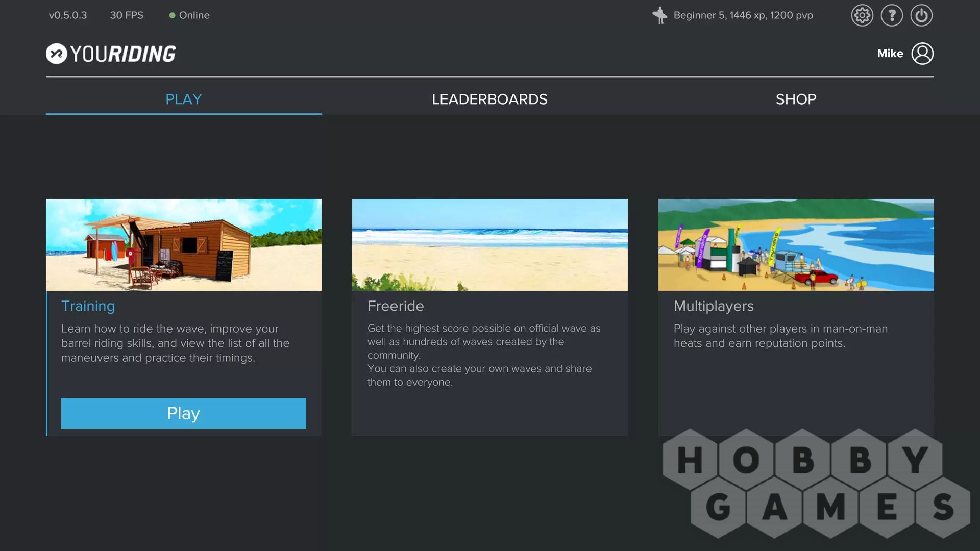980x551 pixels.
Task: Click the YouRiding logo
Action: [111, 54]
